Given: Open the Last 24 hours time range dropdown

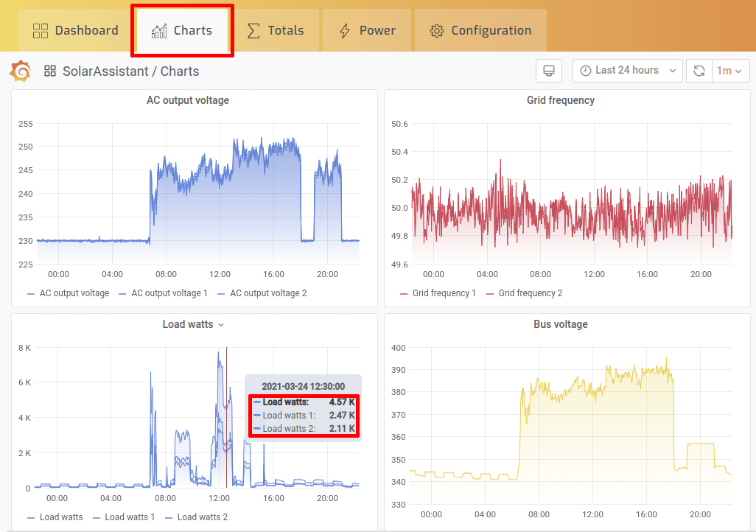Looking at the screenshot, I should coord(628,70).
